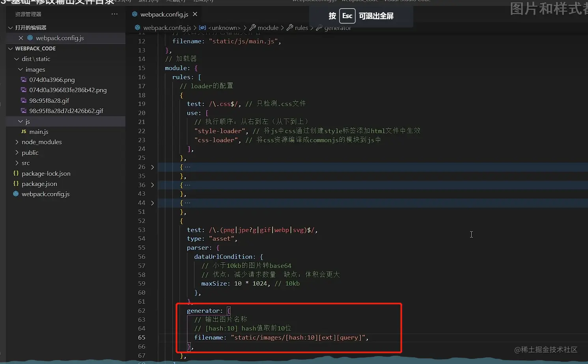Collapse the WEBPACK_CODE project section

pyautogui.click(x=11, y=48)
